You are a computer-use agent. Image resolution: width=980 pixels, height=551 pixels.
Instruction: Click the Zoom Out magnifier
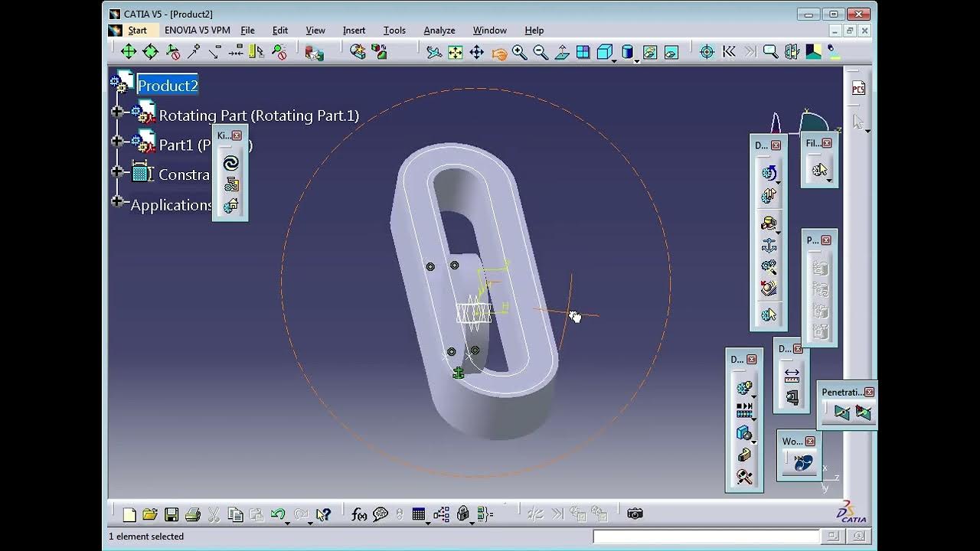coord(541,52)
